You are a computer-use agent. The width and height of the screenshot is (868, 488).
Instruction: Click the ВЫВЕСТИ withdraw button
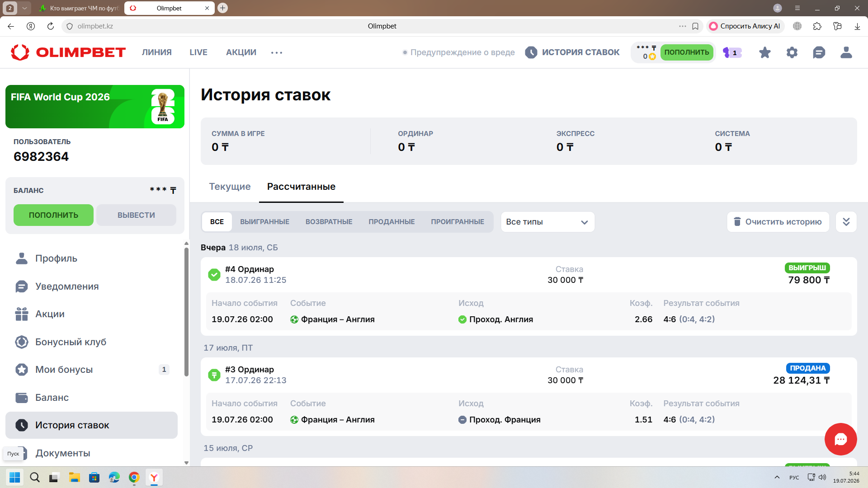[x=136, y=215]
